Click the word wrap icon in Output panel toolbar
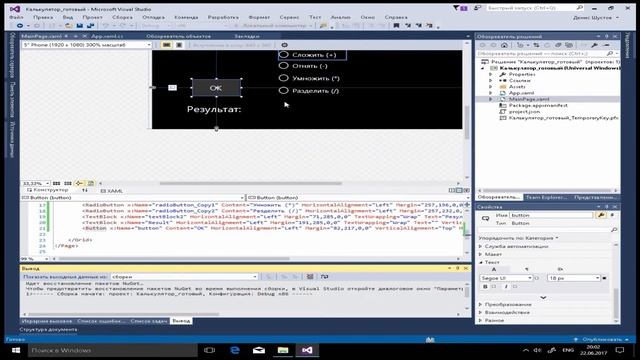Image resolution: width=640 pixels, height=360 pixels. click(x=324, y=277)
